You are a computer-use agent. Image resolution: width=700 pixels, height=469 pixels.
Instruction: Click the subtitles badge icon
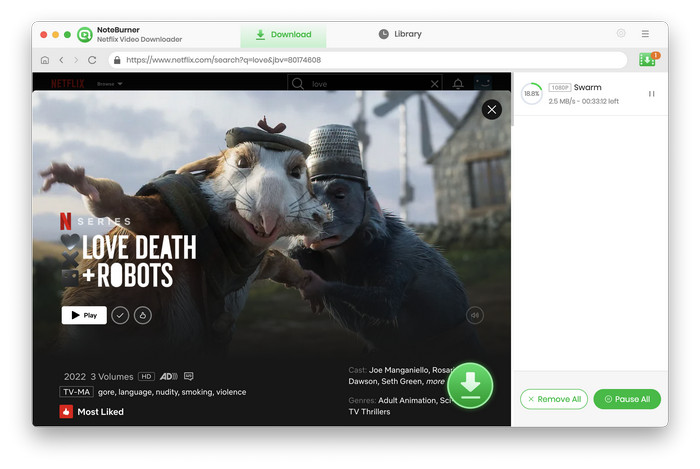(x=189, y=376)
